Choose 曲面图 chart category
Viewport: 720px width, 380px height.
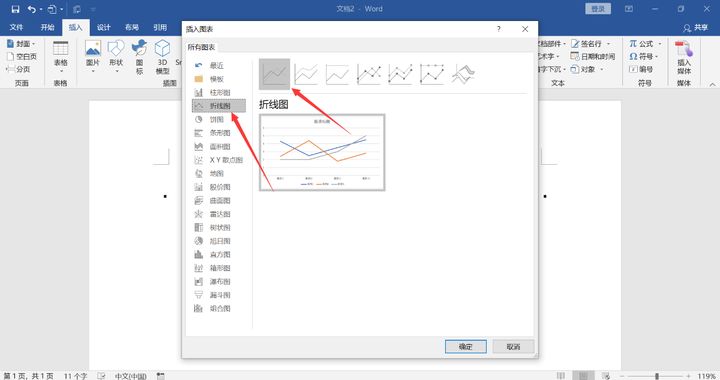click(219, 201)
